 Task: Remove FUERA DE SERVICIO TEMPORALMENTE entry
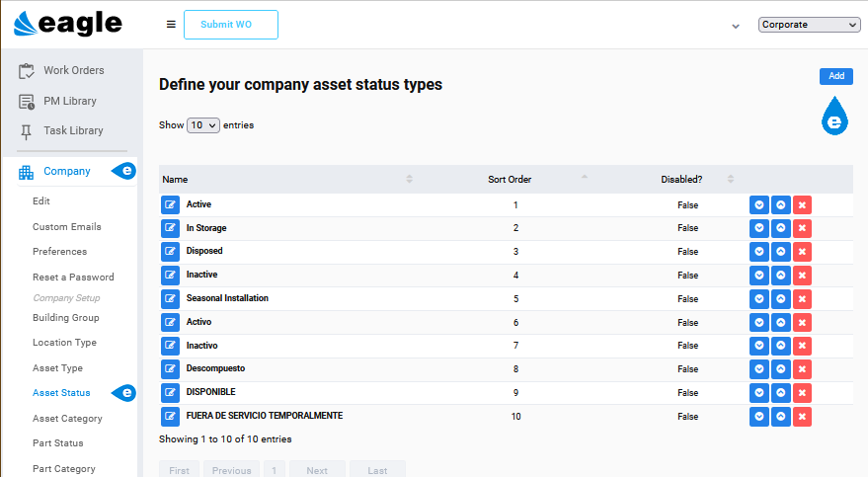[x=802, y=417]
